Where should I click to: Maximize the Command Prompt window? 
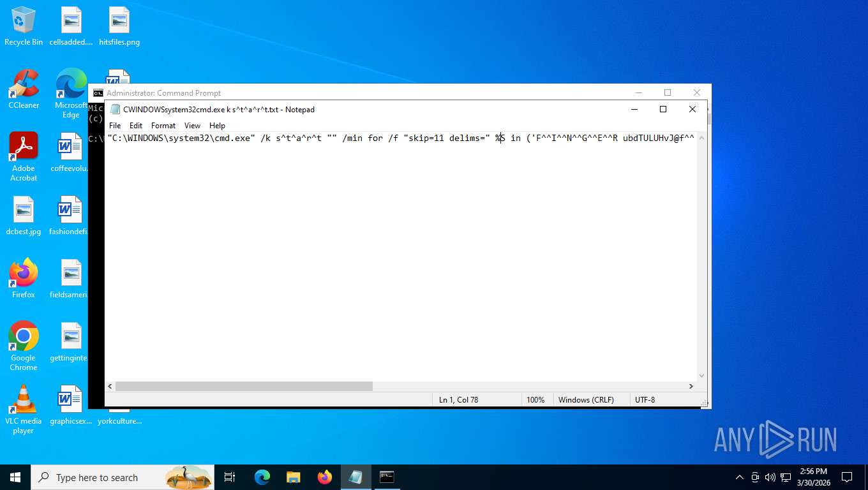click(x=668, y=93)
